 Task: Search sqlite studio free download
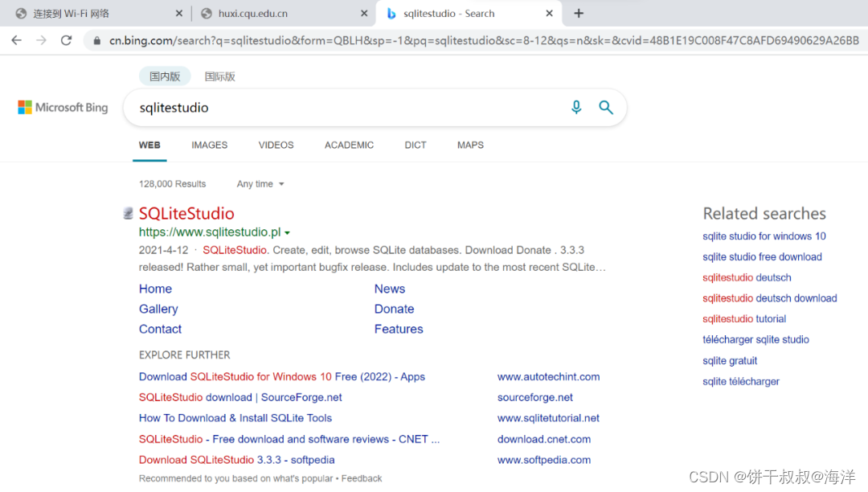pyautogui.click(x=762, y=256)
